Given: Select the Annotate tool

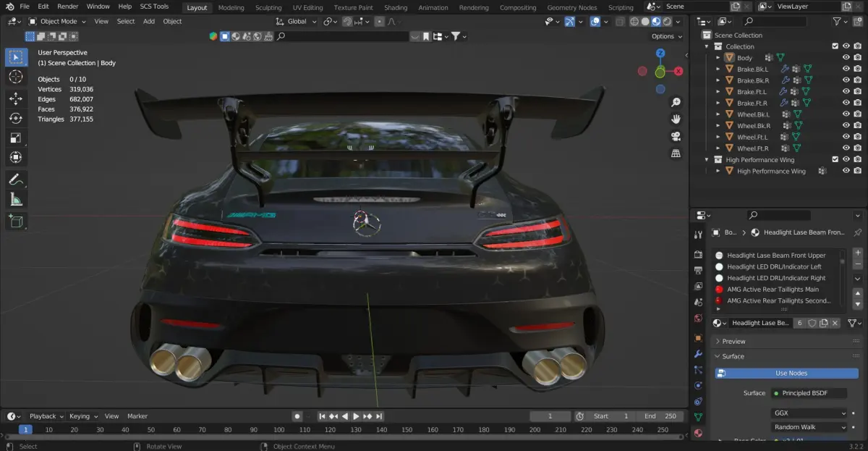Looking at the screenshot, I should [x=16, y=179].
